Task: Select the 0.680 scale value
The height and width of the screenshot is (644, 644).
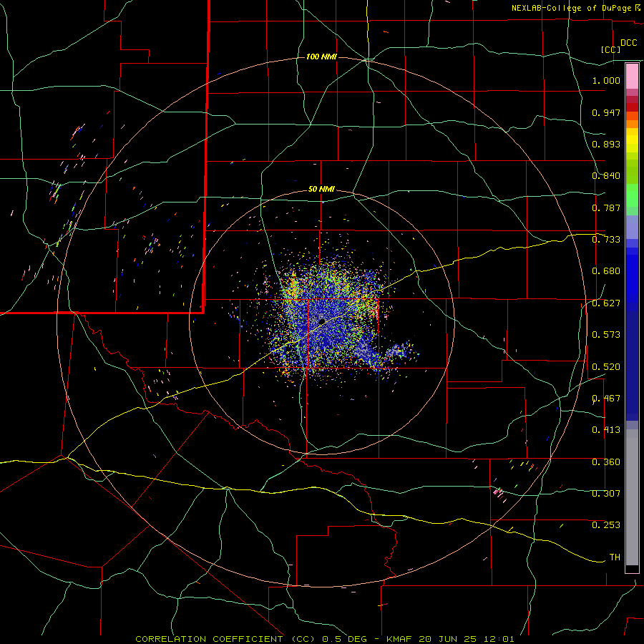Action: click(x=606, y=271)
